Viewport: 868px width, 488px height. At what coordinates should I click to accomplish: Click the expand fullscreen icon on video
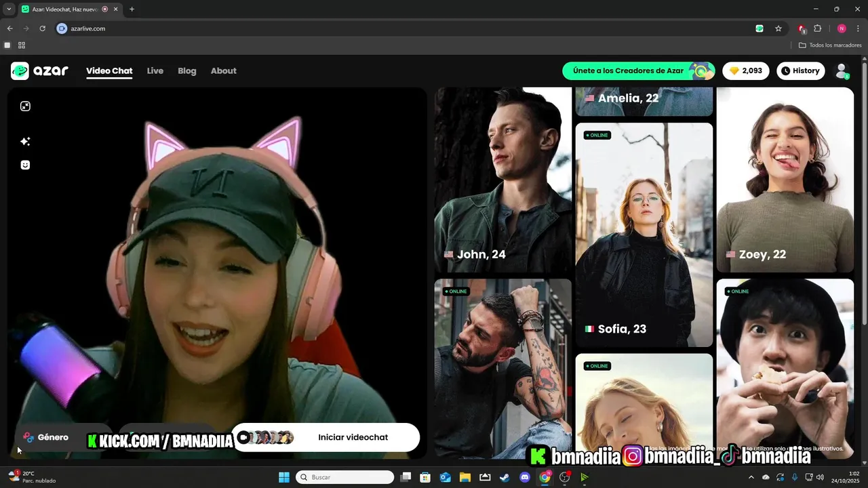click(25, 106)
